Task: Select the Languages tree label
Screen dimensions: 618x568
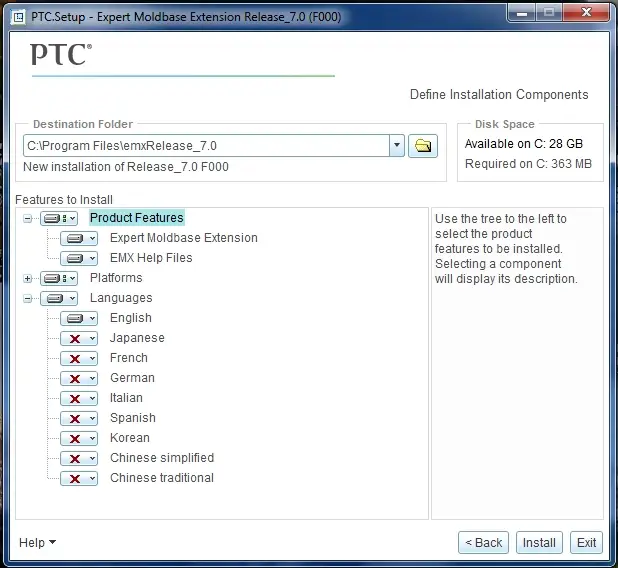Action: point(121,298)
